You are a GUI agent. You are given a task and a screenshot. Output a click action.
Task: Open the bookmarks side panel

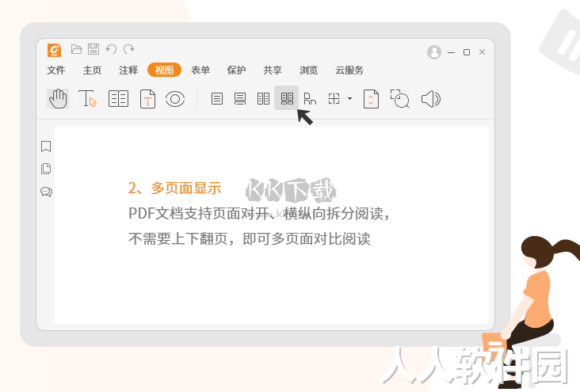coord(46,146)
